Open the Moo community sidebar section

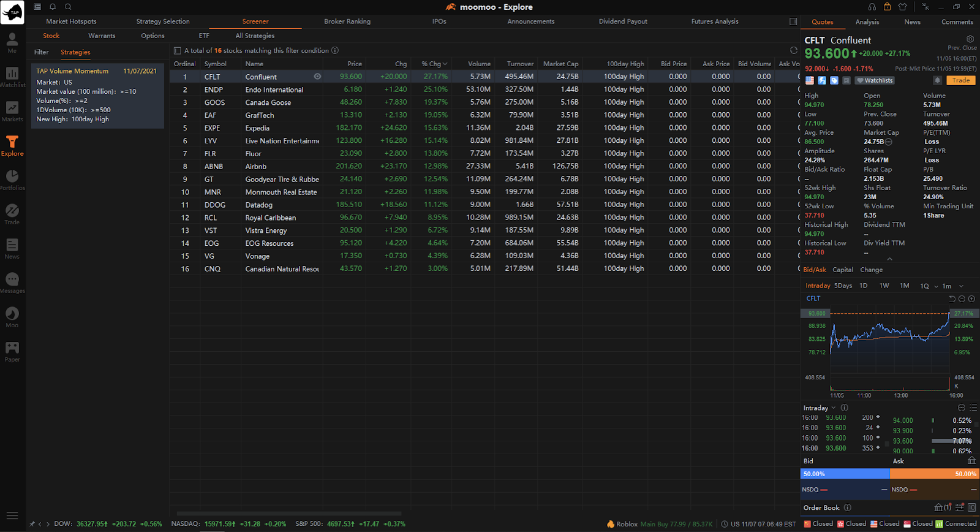click(12, 317)
